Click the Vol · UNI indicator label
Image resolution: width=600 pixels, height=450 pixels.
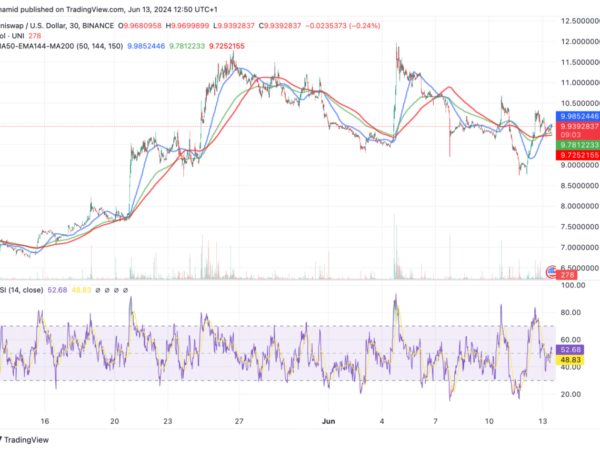[12, 36]
